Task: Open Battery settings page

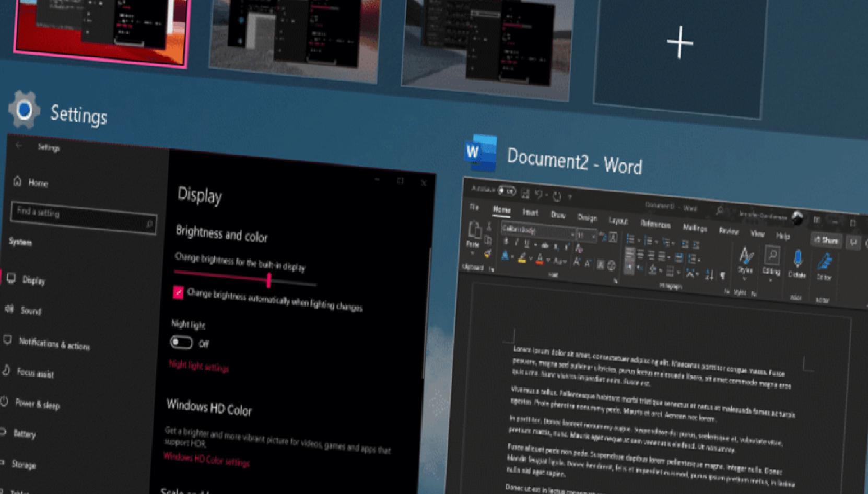Action: point(18,433)
